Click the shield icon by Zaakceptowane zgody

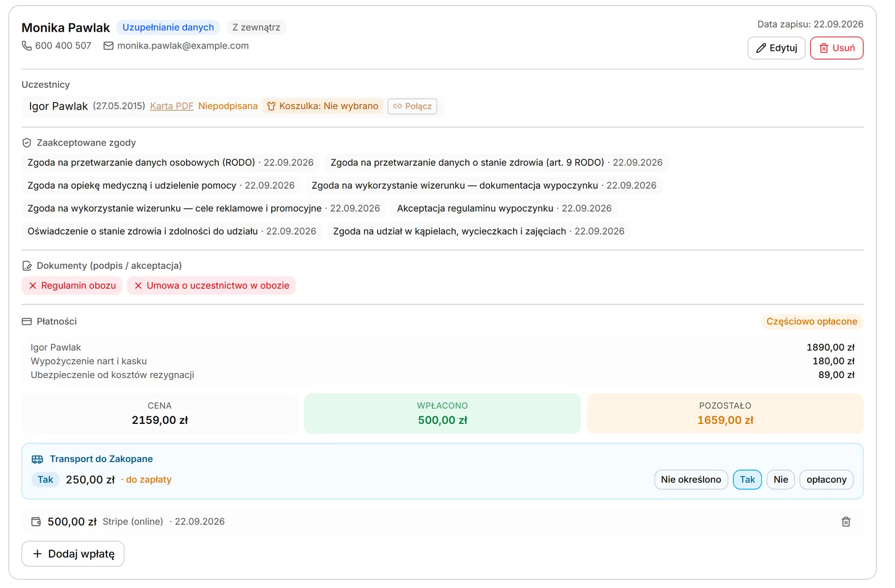pyautogui.click(x=27, y=143)
